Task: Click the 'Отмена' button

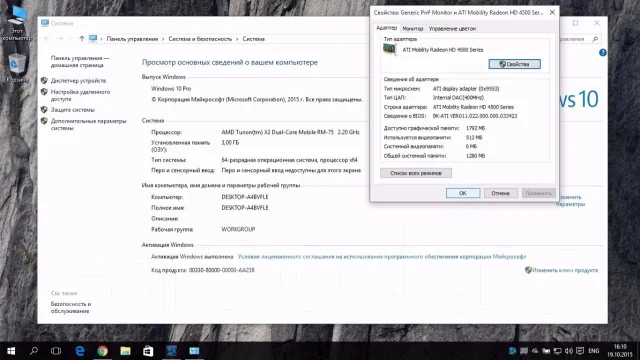Action: click(501, 193)
